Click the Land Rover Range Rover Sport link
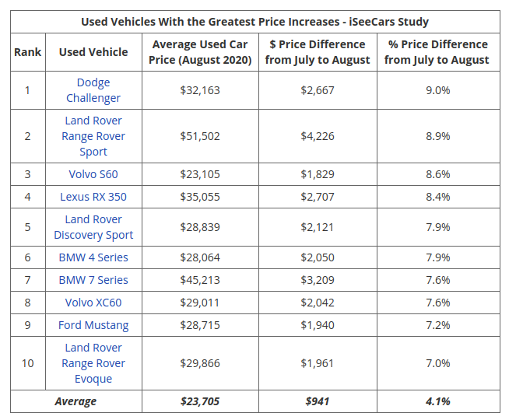509x420 pixels. point(93,136)
